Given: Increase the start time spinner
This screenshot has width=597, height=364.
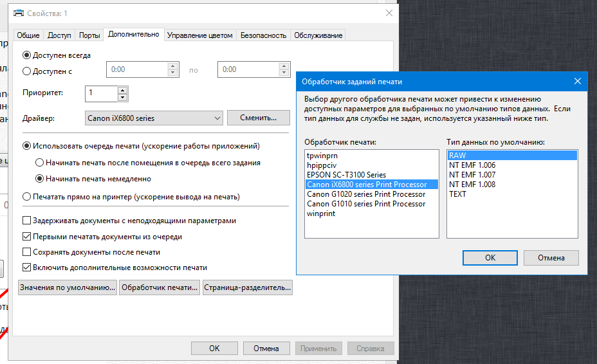Looking at the screenshot, I should pos(173,66).
